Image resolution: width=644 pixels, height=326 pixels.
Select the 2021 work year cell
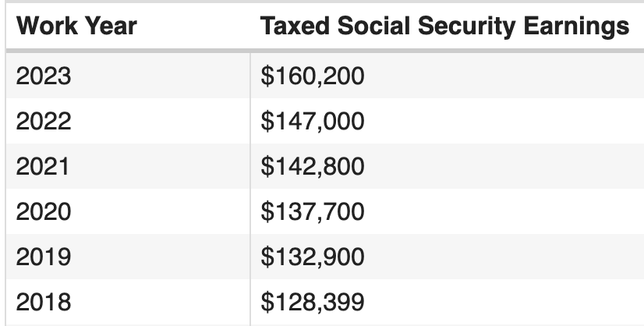[x=43, y=166]
